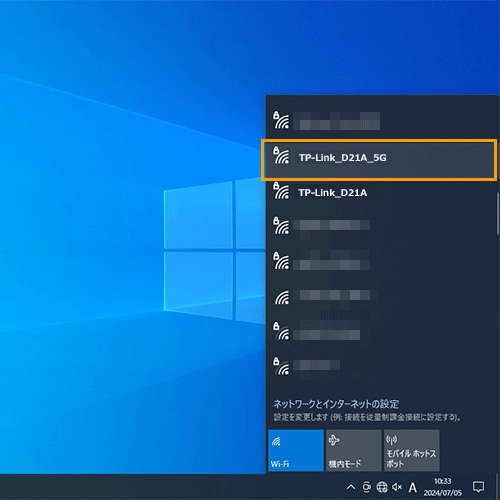Click the secured Wi-Fi icon next to TP-Link_D21A
Screen dimensions: 500x500
coord(281,191)
